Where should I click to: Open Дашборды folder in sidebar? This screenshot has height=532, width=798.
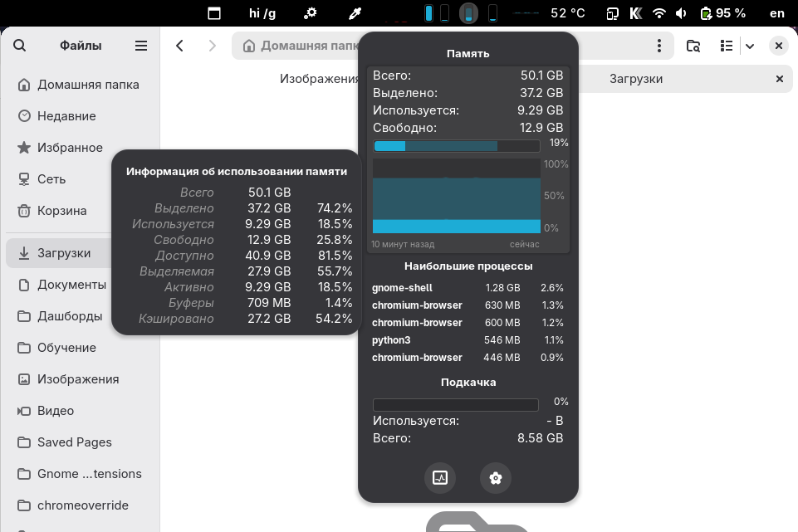[58, 316]
